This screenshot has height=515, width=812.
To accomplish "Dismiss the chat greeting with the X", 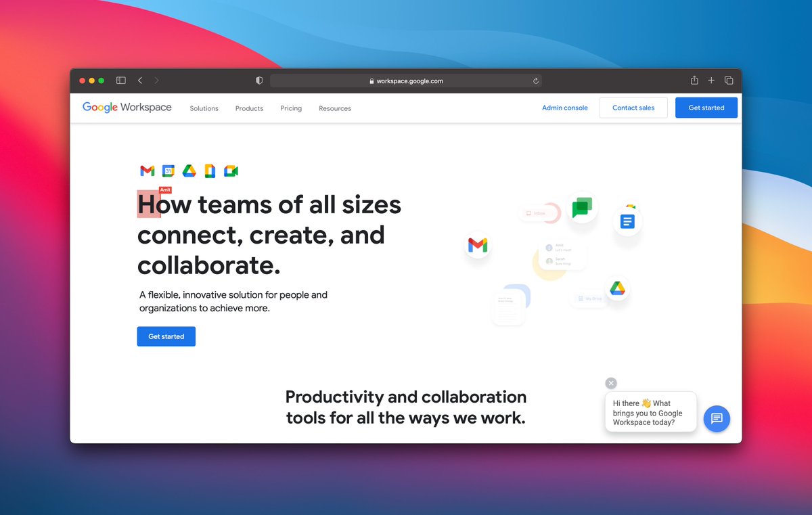I will [611, 383].
